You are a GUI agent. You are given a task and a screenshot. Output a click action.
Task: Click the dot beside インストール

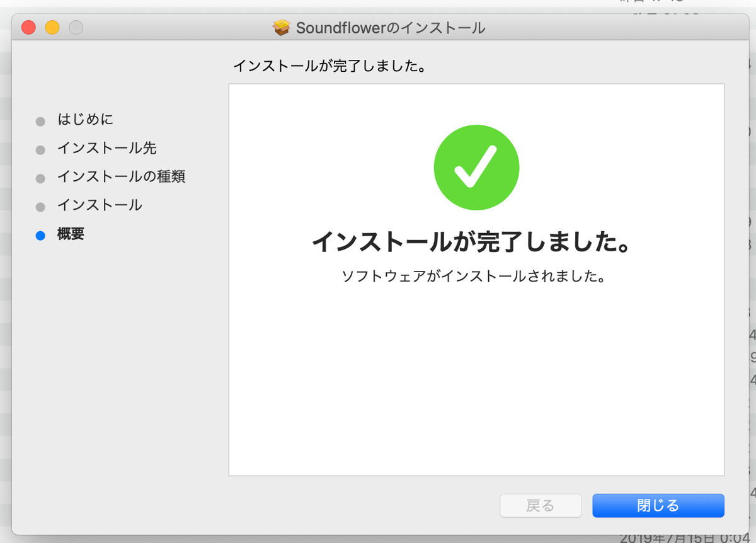[x=40, y=205]
